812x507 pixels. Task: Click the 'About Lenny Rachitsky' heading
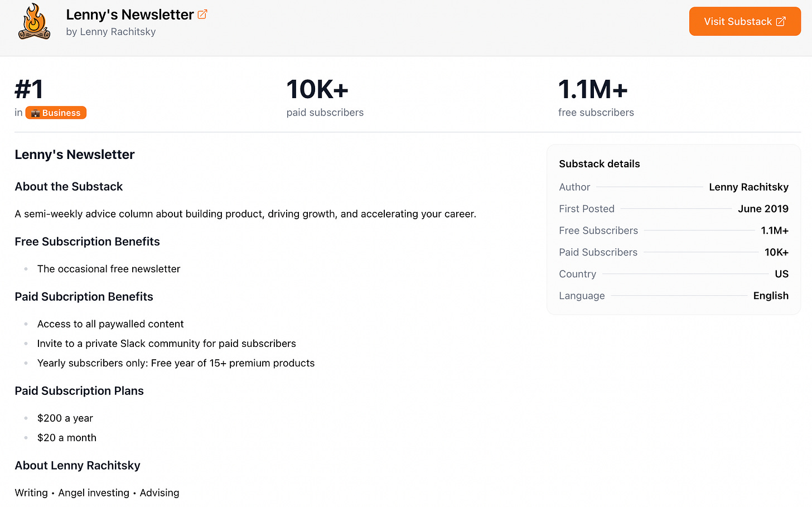(78, 466)
